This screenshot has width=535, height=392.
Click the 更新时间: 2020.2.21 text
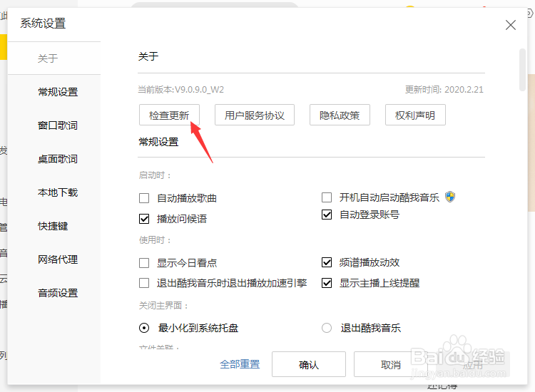444,90
